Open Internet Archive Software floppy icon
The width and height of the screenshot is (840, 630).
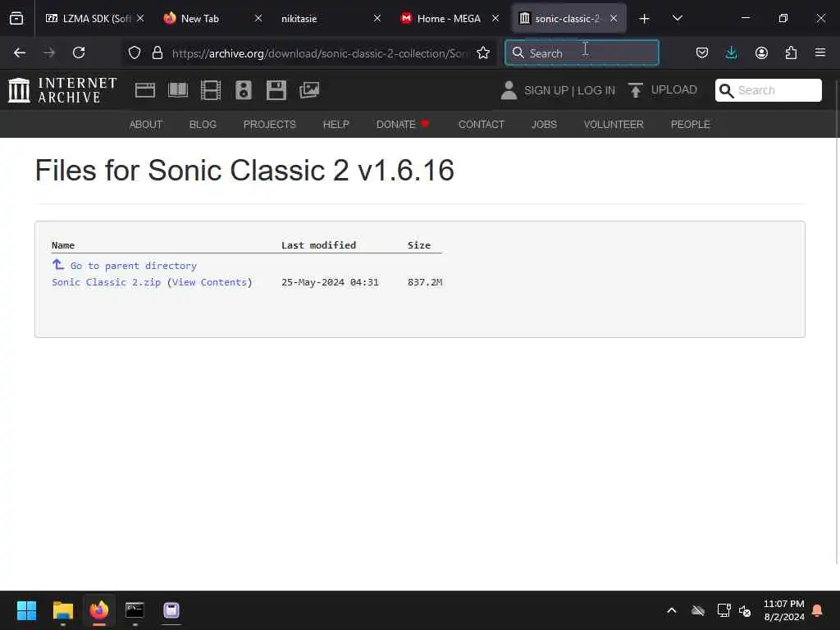pyautogui.click(x=276, y=90)
